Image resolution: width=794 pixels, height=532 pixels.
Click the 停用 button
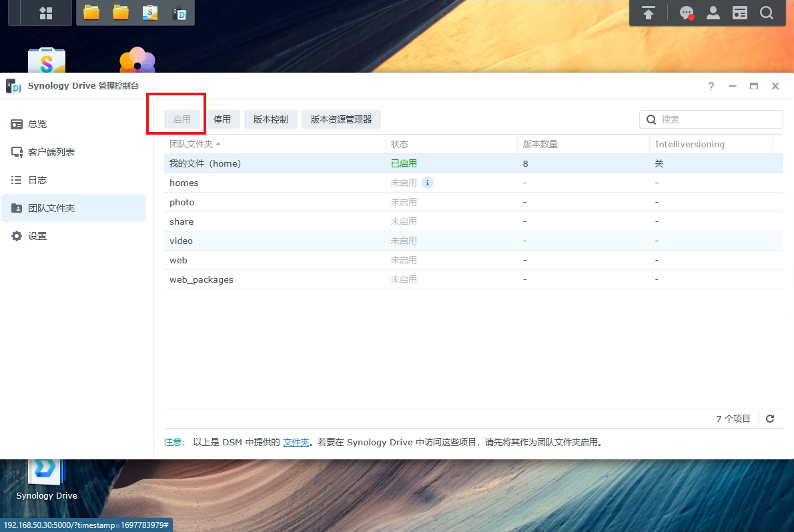tap(222, 119)
